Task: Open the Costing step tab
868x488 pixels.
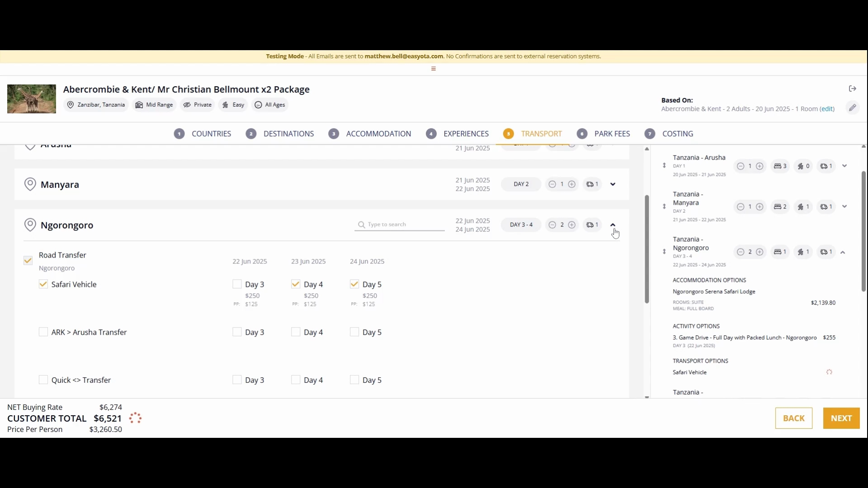Action: [x=669, y=134]
